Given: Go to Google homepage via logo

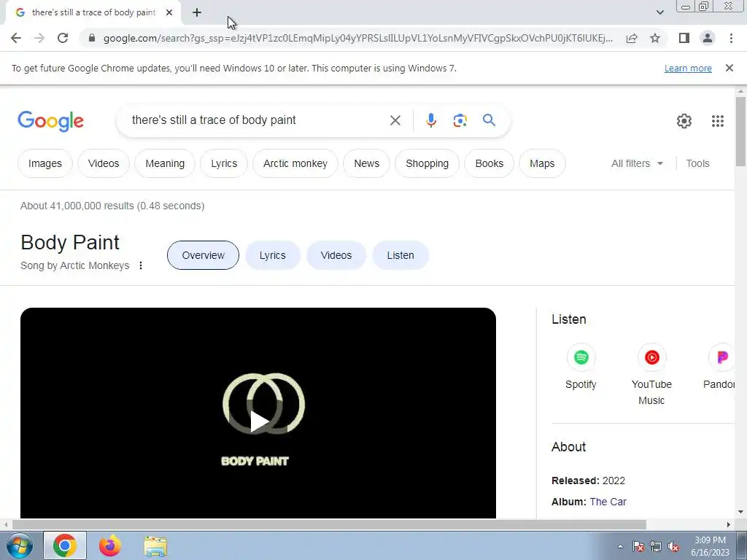Looking at the screenshot, I should pos(50,121).
